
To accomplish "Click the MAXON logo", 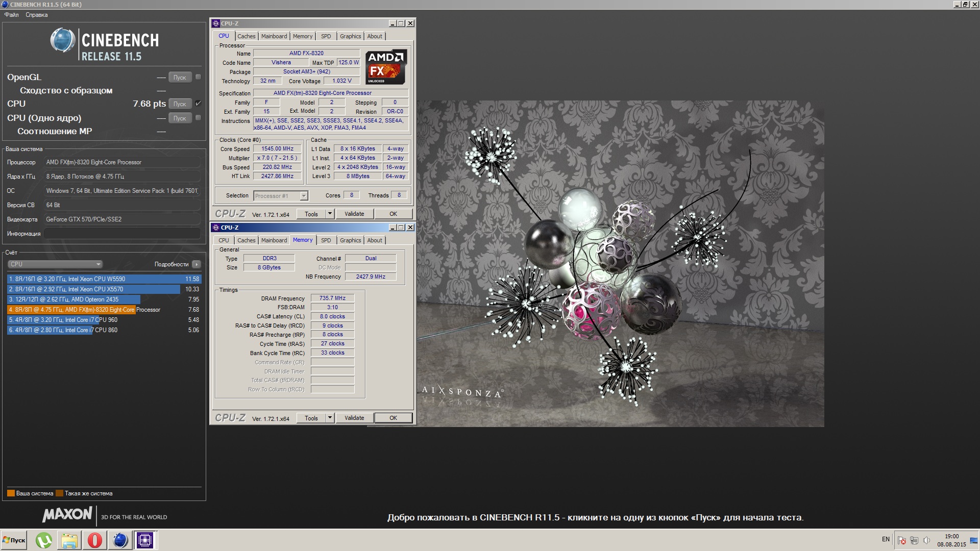I will (x=67, y=515).
